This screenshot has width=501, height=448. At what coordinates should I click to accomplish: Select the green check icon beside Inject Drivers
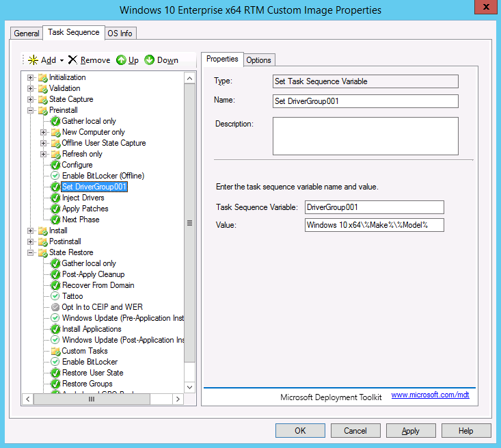coord(55,198)
